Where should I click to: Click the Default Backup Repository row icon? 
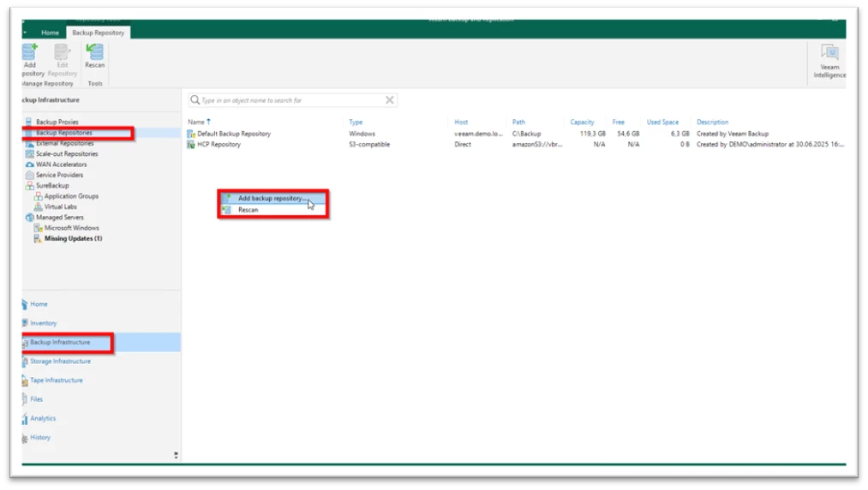[191, 134]
